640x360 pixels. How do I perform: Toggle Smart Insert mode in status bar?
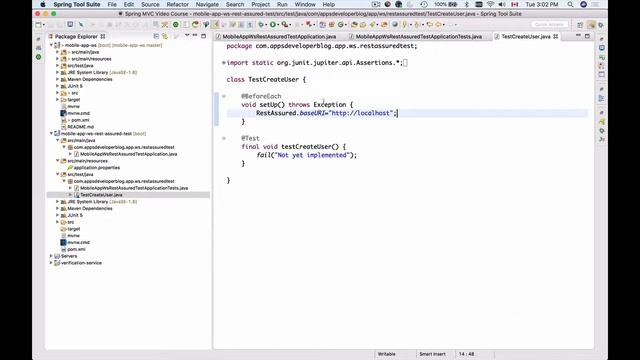(x=432, y=354)
